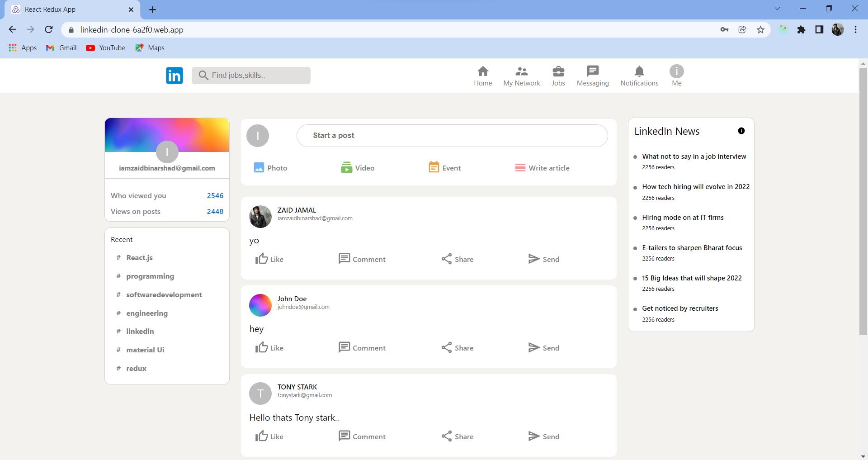This screenshot has width=868, height=460.
Task: Send John Doe's post
Action: (x=544, y=348)
